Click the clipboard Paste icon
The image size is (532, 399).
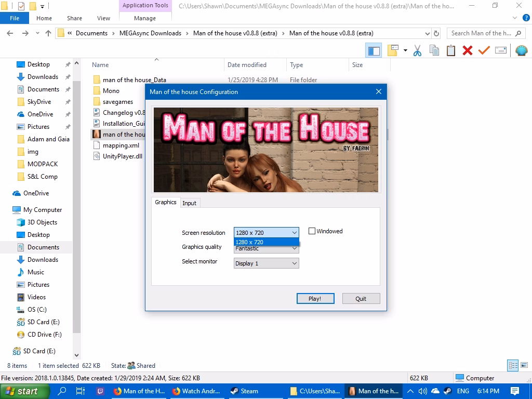[x=451, y=50]
